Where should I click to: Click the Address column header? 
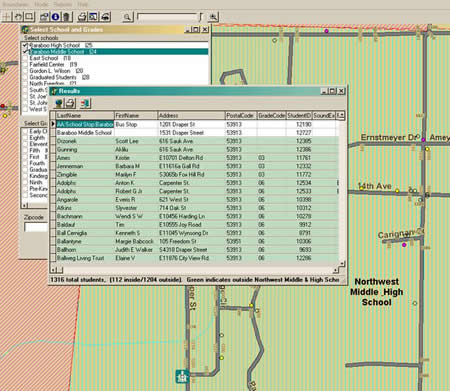tap(191, 115)
